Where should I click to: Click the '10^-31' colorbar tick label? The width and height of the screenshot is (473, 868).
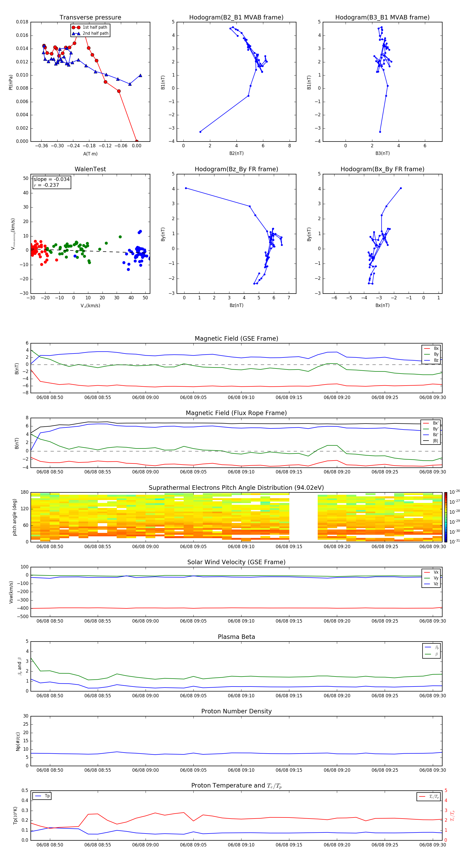[x=455, y=542]
